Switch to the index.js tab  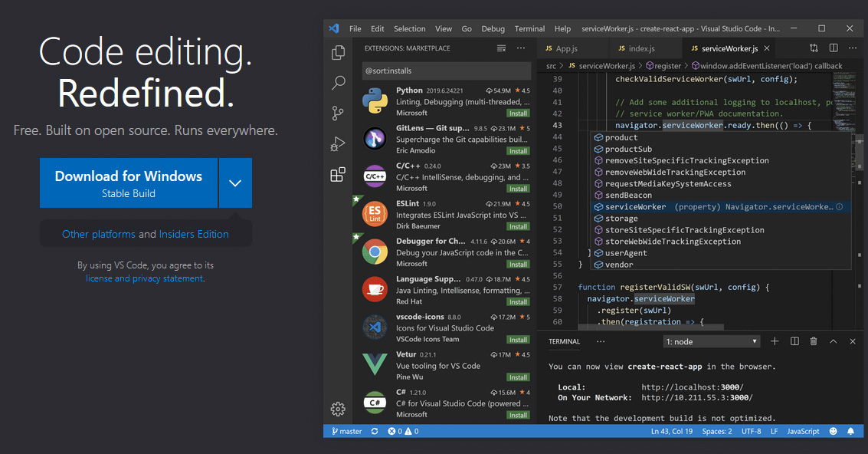(x=646, y=48)
